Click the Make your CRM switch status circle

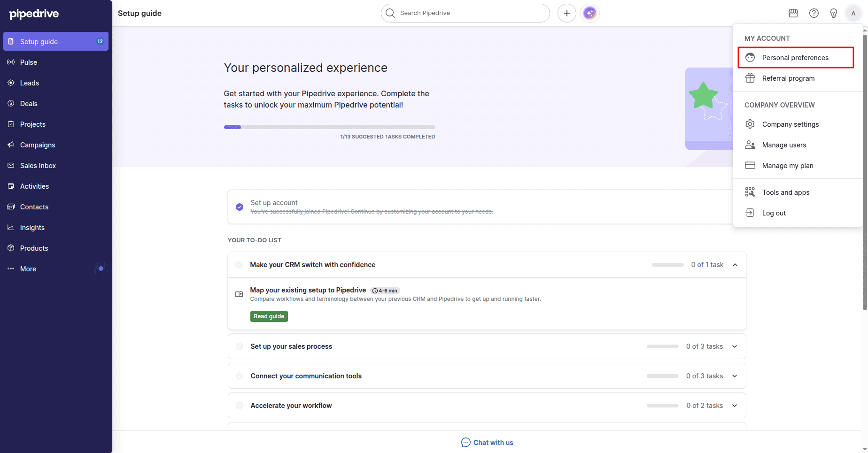[x=239, y=265]
